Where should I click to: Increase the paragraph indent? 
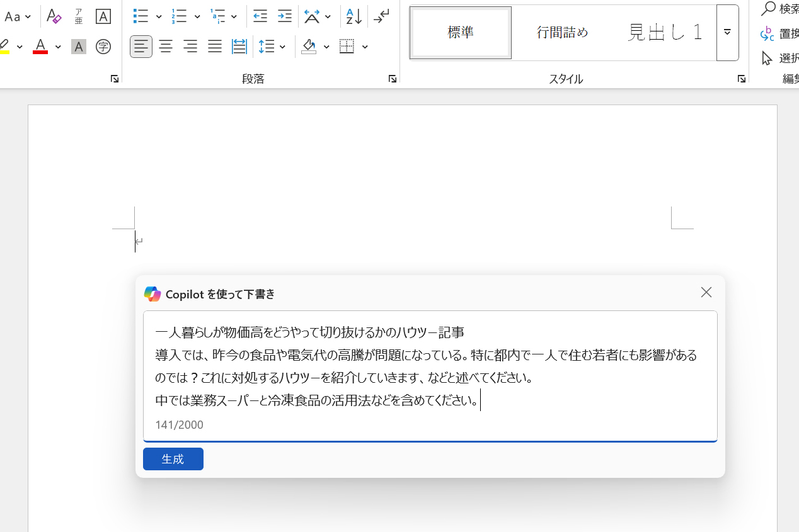pos(285,16)
